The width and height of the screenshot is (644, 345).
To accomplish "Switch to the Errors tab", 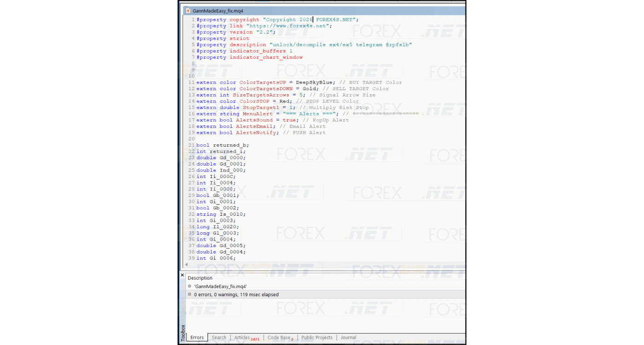I will [x=197, y=338].
